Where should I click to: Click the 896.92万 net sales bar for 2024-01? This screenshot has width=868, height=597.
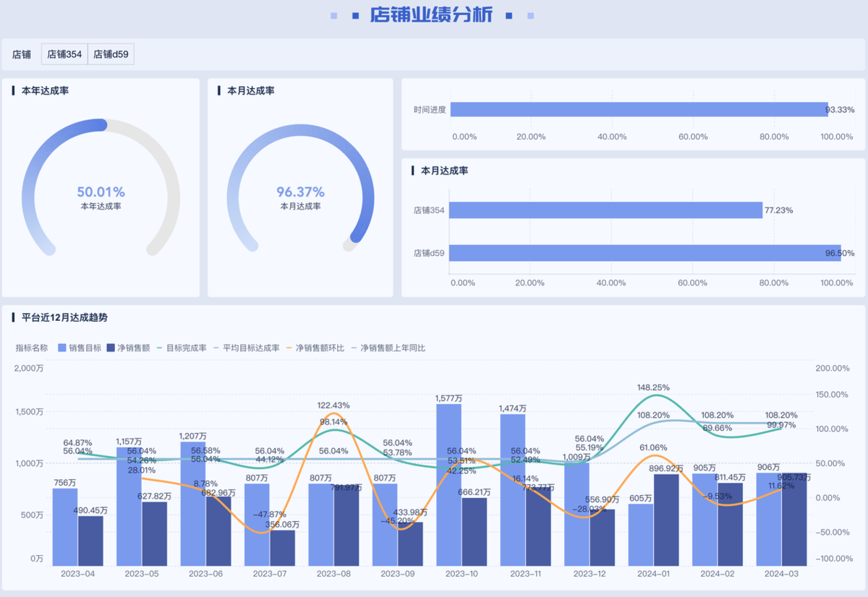(666, 520)
